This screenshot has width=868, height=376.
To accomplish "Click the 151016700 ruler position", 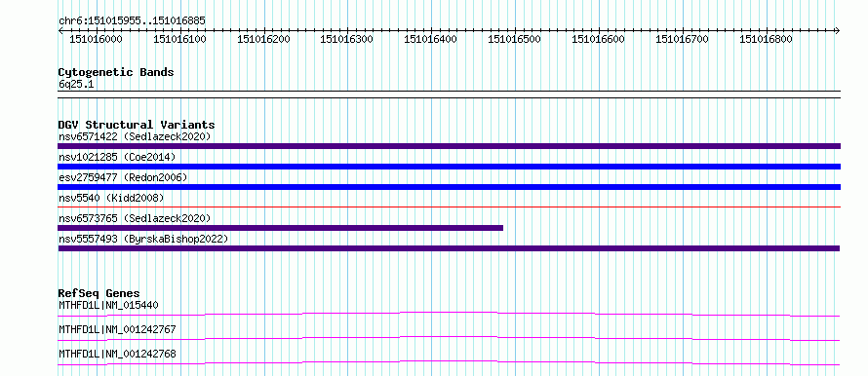I will point(682,39).
